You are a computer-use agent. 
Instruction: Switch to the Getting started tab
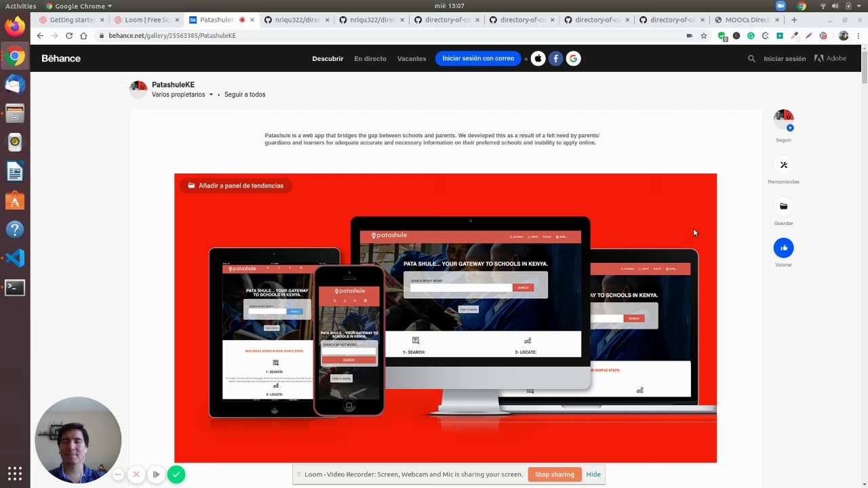pos(71,20)
